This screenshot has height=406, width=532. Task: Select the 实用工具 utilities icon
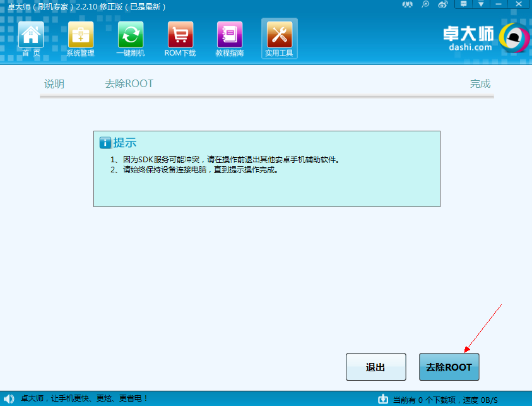pos(279,39)
